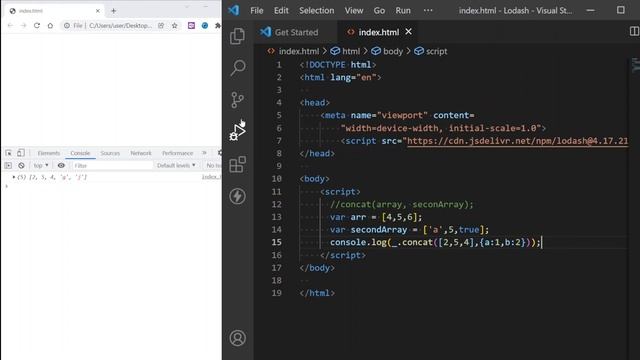This screenshot has width=640, height=360.
Task: Click the body breadcrumb item
Action: click(x=387, y=51)
